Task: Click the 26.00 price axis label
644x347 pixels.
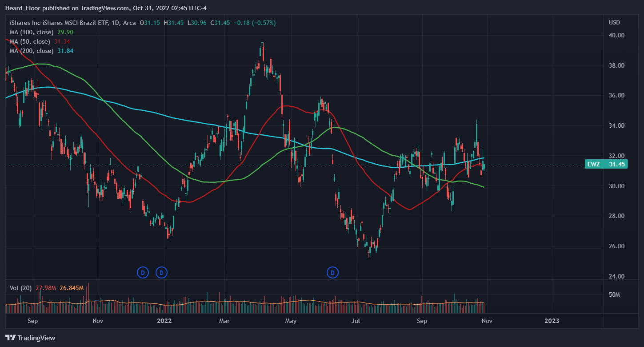Action: coord(616,246)
